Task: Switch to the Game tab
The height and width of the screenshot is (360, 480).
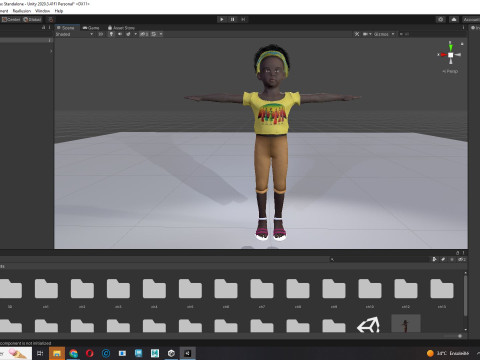Action: (x=91, y=28)
